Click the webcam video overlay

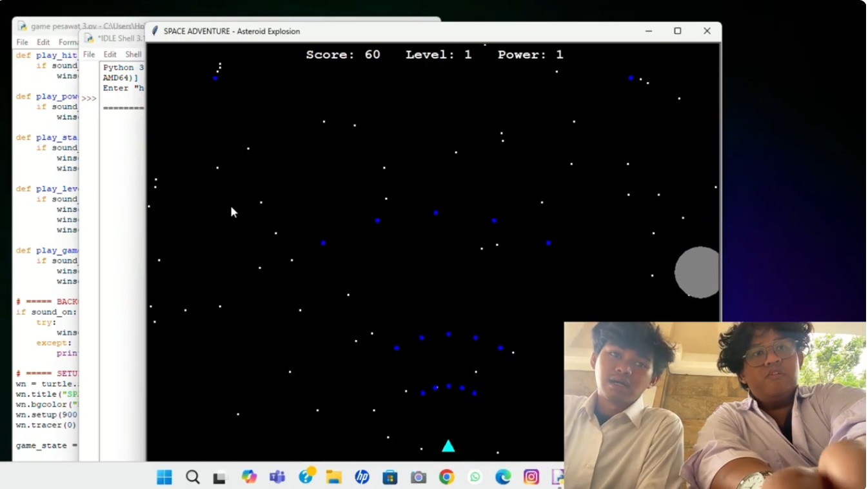(715, 405)
